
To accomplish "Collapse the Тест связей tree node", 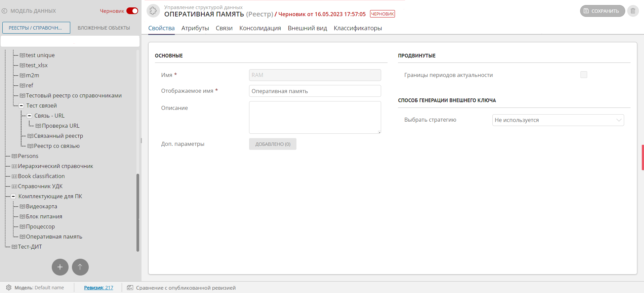I will (21, 106).
